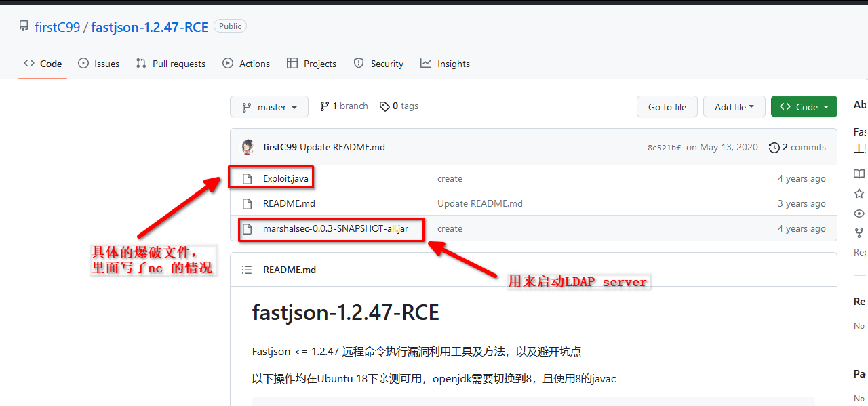Click the sidebar book Readme icon
Screen dimensions: 868x406
859,174
